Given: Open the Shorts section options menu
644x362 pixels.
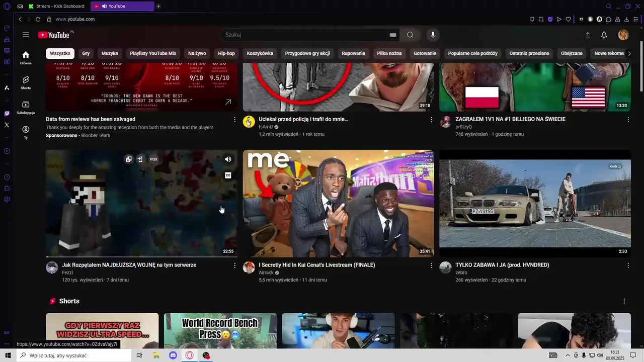Looking at the screenshot, I should click(x=624, y=301).
